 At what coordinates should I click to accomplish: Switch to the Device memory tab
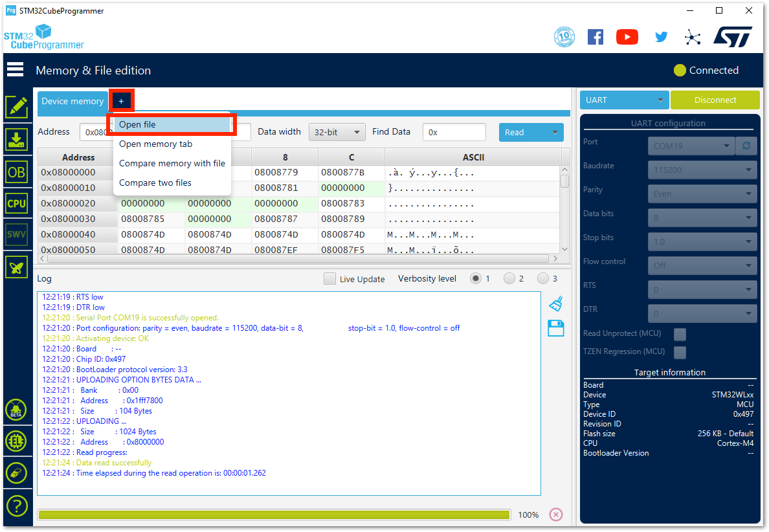pyautogui.click(x=72, y=102)
